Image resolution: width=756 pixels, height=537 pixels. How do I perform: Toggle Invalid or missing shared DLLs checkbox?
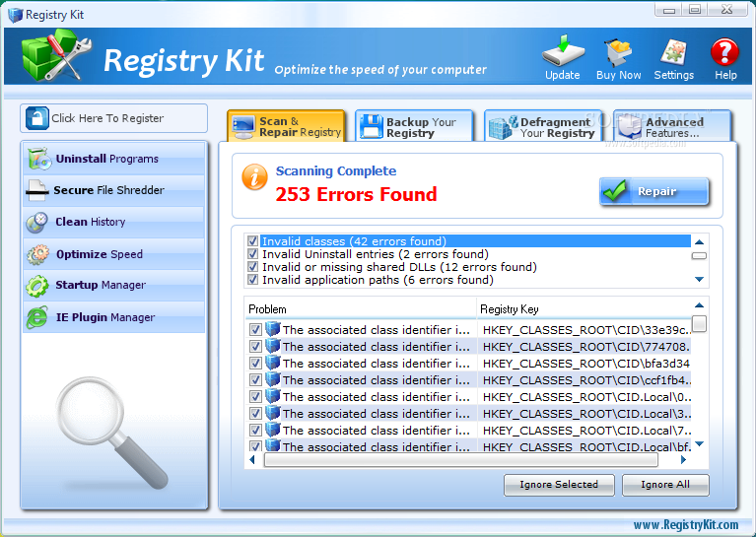[x=252, y=267]
